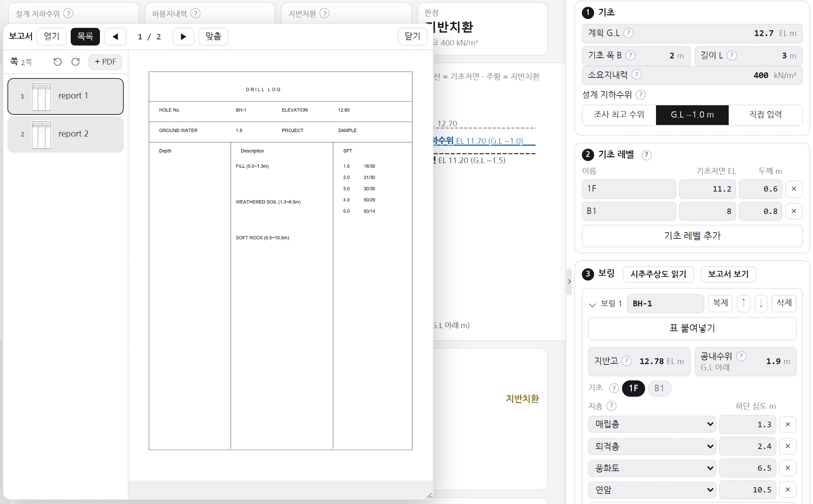Image resolution: width=813 pixels, height=504 pixels.
Task: Add a PDF with + PDF button
Action: pyautogui.click(x=105, y=62)
